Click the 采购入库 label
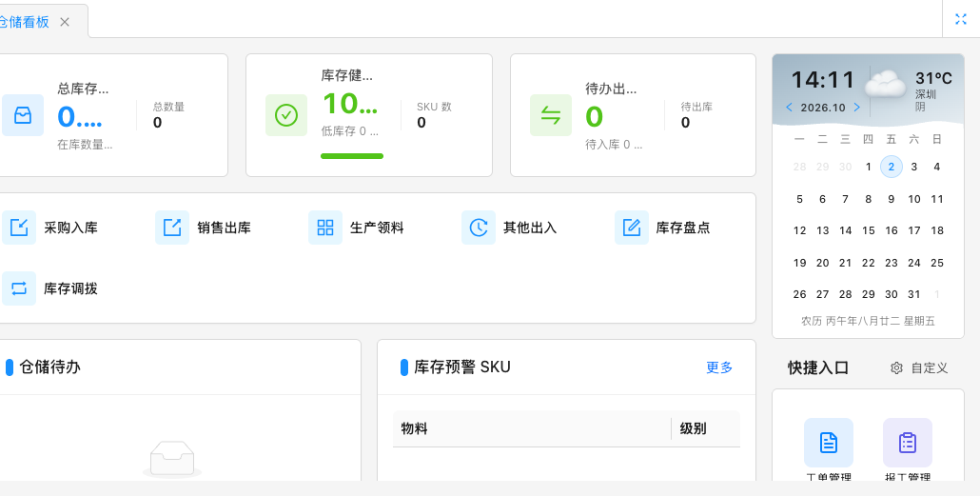Image resolution: width=980 pixels, height=496 pixels. click(70, 228)
